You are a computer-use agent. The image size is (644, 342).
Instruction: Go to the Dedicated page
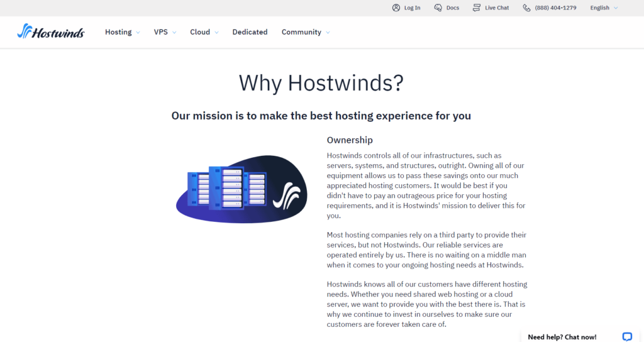click(250, 32)
